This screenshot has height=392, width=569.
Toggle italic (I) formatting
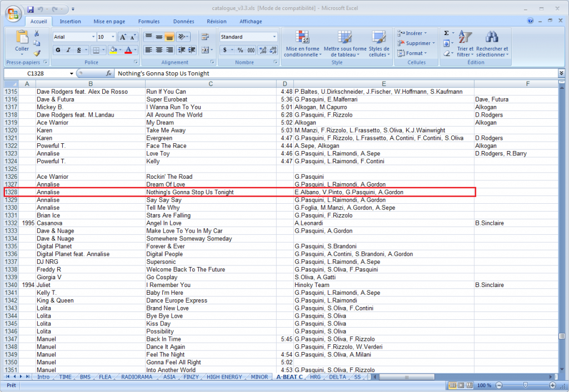pyautogui.click(x=68, y=49)
